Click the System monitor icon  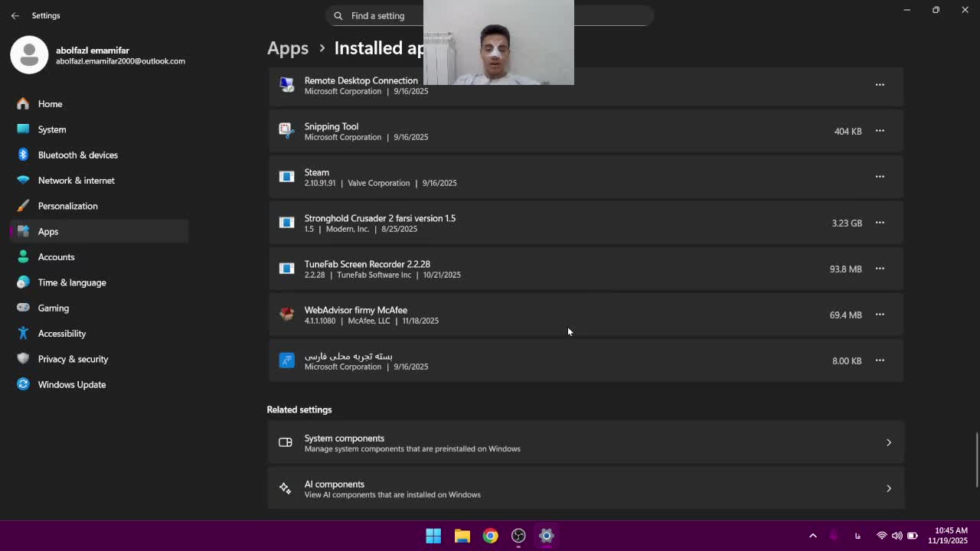click(23, 129)
